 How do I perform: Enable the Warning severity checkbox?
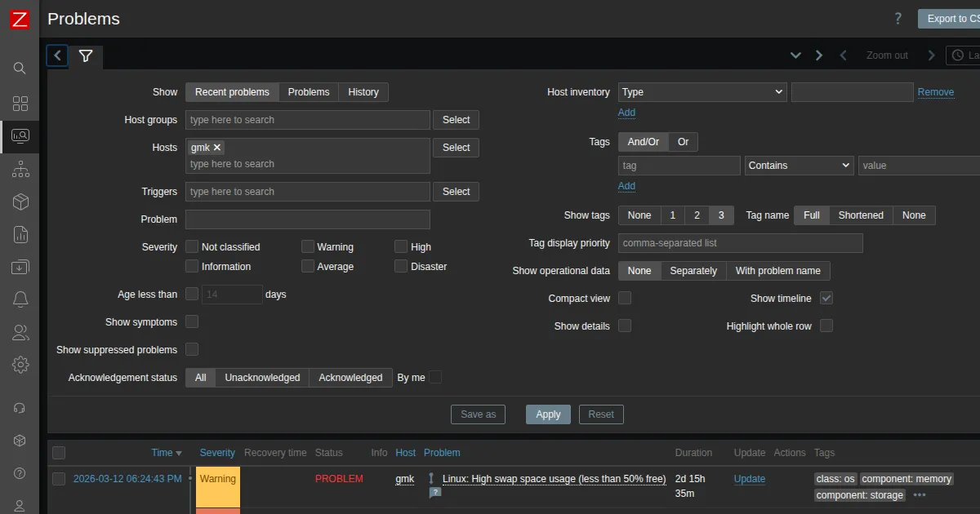(308, 246)
